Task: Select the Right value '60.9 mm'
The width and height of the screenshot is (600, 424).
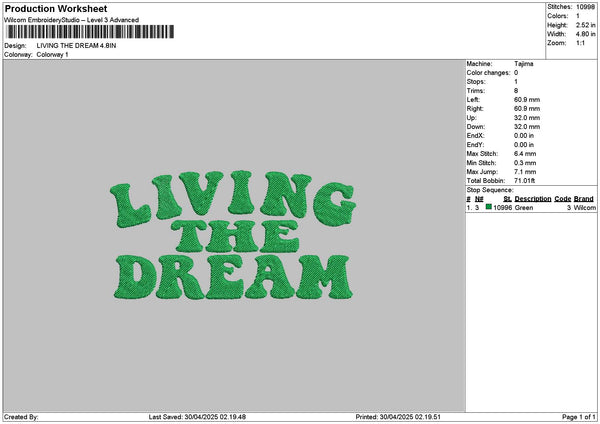Action: point(527,109)
